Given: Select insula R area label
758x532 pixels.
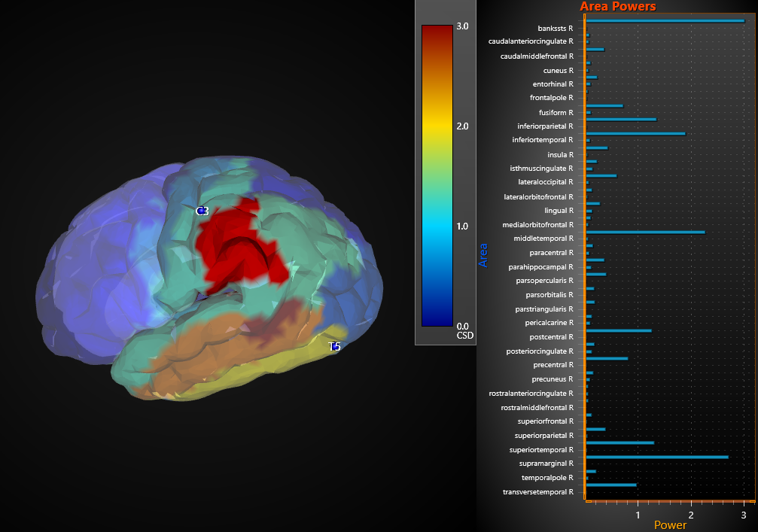Looking at the screenshot, I should click(x=560, y=154).
